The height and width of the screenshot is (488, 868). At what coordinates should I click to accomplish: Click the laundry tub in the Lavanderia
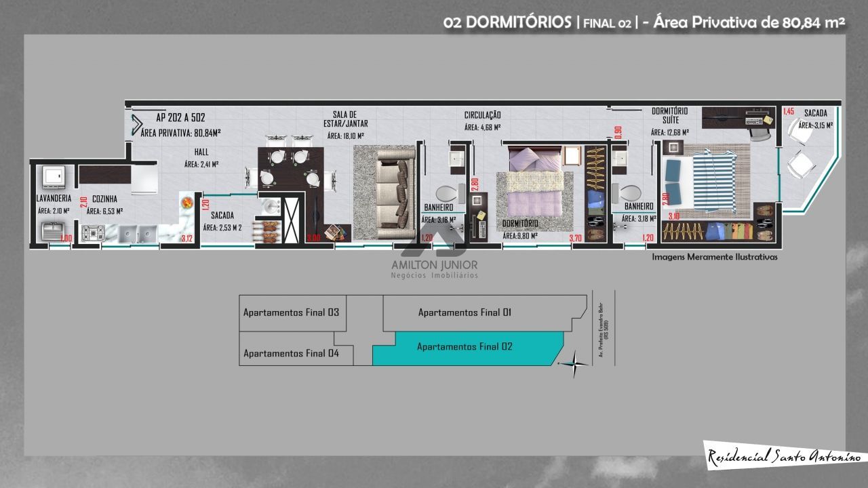tap(52, 232)
